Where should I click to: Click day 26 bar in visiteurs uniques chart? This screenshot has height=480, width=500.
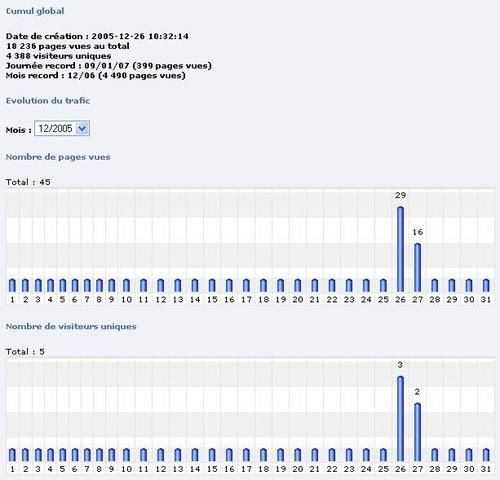(x=400, y=419)
